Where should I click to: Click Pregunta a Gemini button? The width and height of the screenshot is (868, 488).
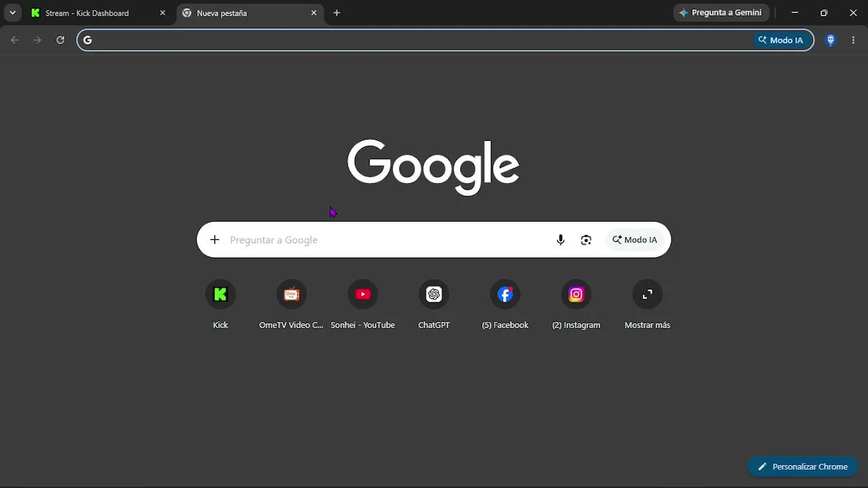pos(721,13)
